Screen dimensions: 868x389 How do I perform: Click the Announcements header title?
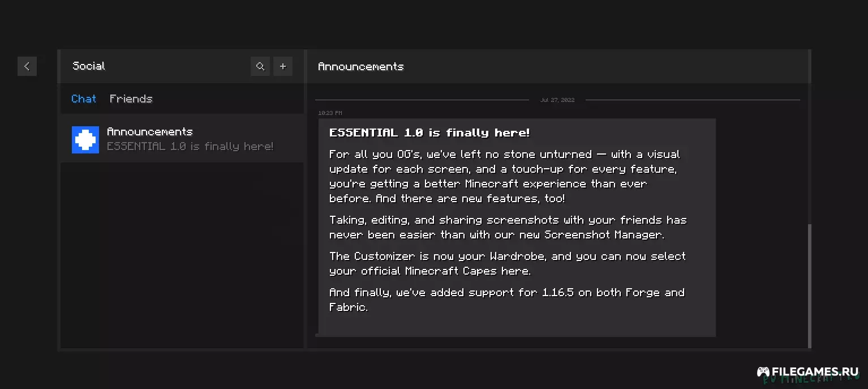(361, 67)
